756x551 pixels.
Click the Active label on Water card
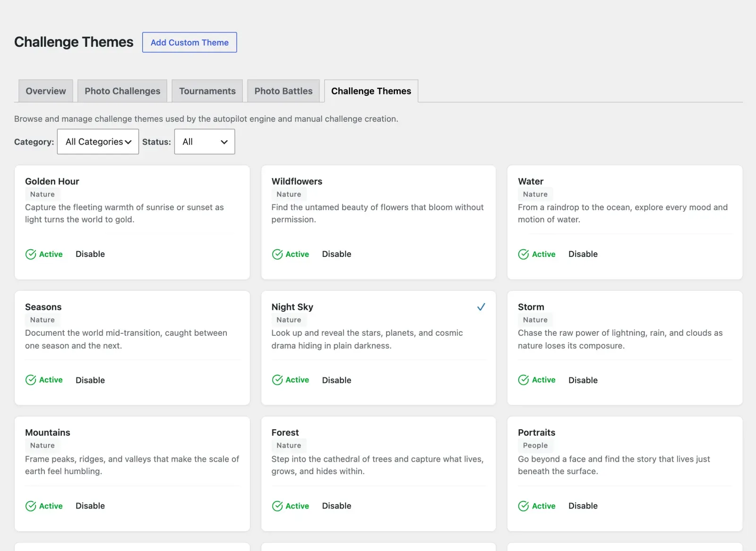coord(544,254)
